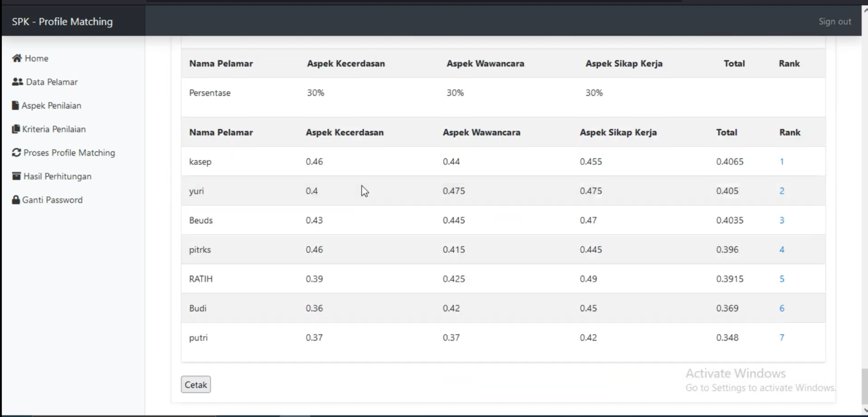This screenshot has height=417, width=868.
Task: Click rank 2 link for yuri
Action: click(782, 191)
